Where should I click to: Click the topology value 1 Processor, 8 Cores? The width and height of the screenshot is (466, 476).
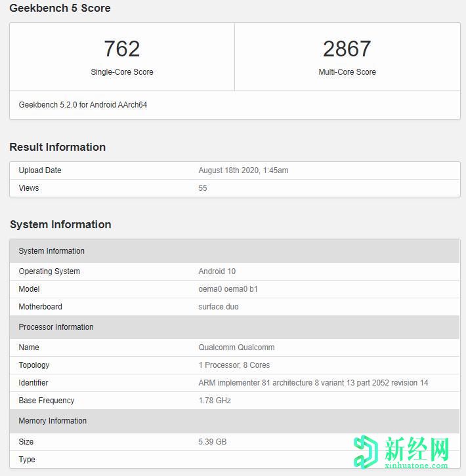coord(234,365)
